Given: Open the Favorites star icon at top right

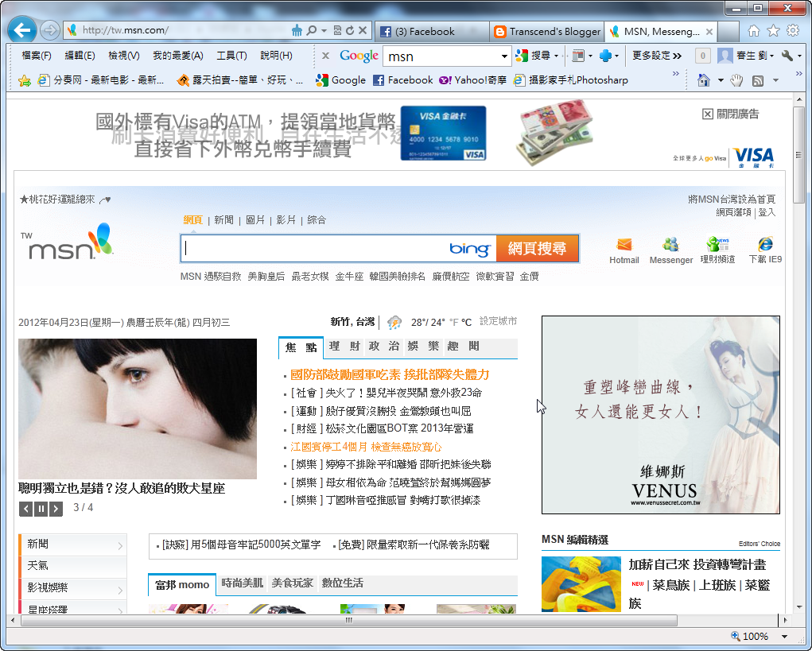Looking at the screenshot, I should [x=773, y=31].
